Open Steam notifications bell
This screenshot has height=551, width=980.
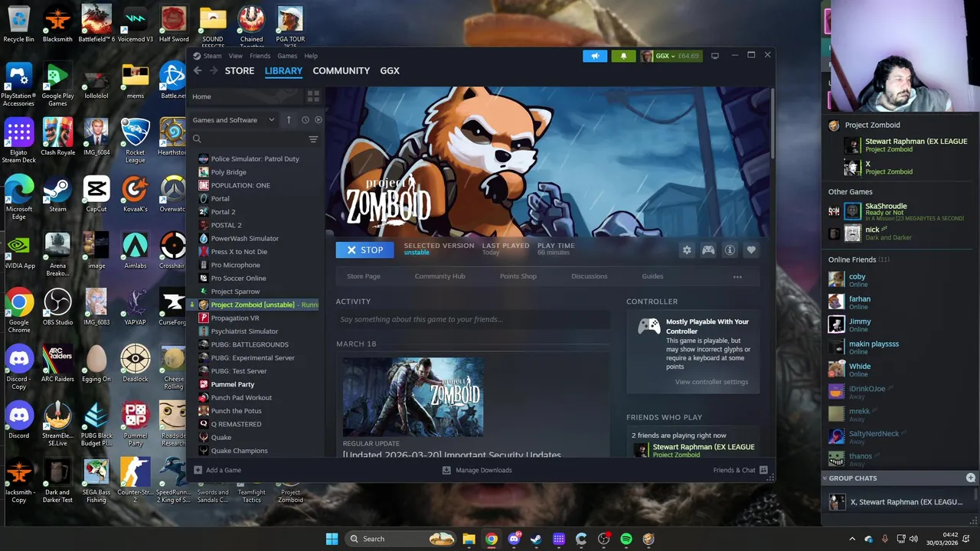623,56
